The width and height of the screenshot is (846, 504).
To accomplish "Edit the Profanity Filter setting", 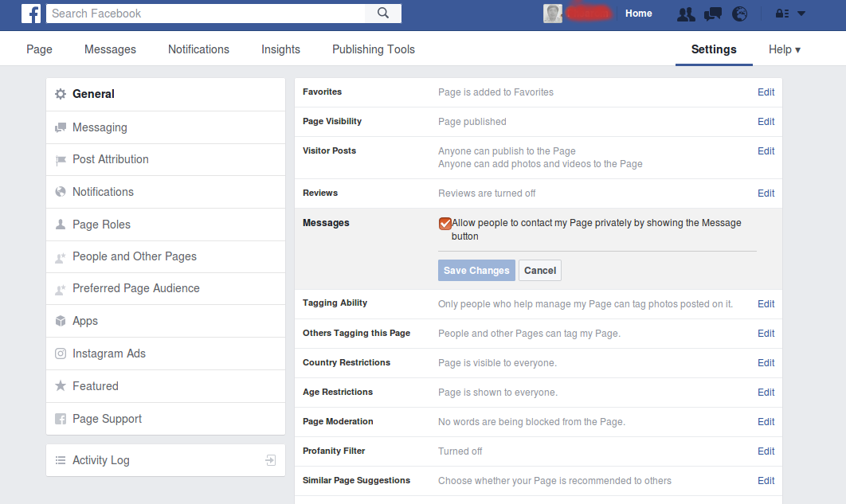I will [766, 451].
